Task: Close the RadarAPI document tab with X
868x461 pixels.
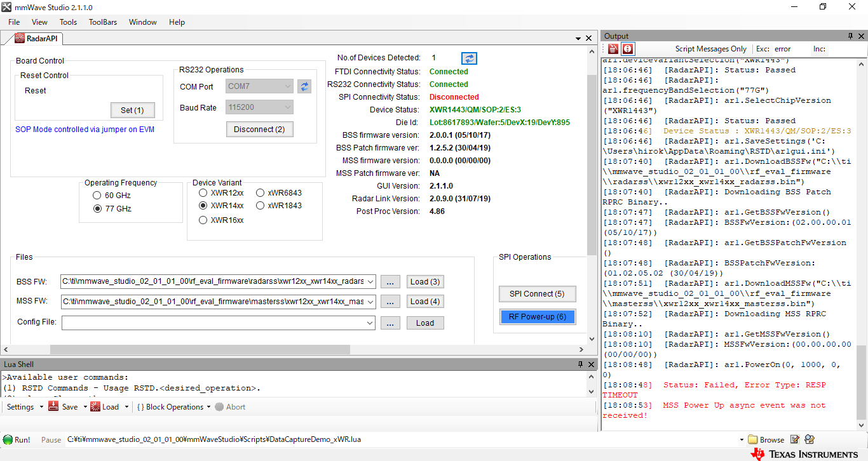Action: point(588,39)
